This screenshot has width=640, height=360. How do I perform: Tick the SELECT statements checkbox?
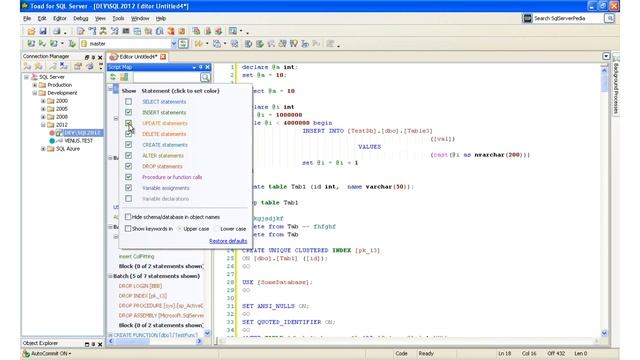[x=129, y=102]
